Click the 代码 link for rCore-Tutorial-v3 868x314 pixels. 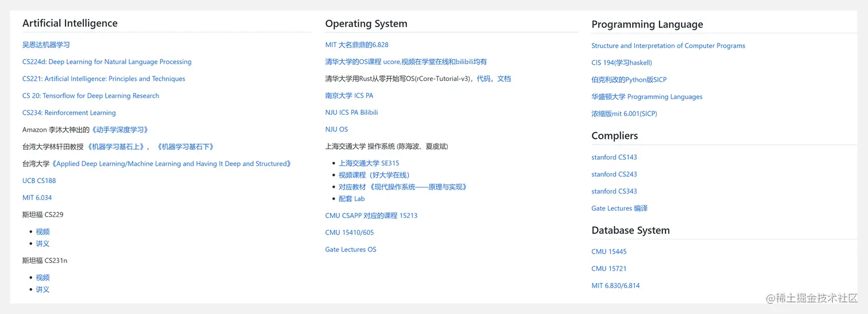click(483, 79)
